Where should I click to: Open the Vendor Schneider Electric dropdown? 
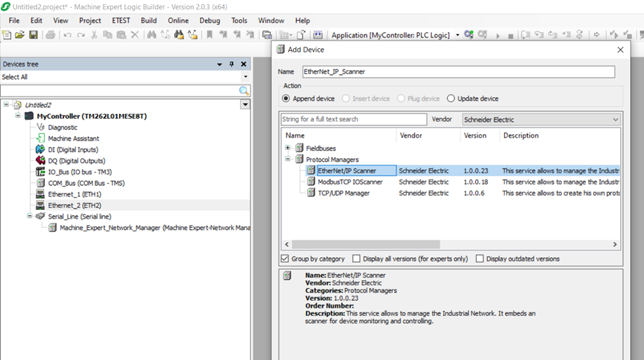coord(541,120)
